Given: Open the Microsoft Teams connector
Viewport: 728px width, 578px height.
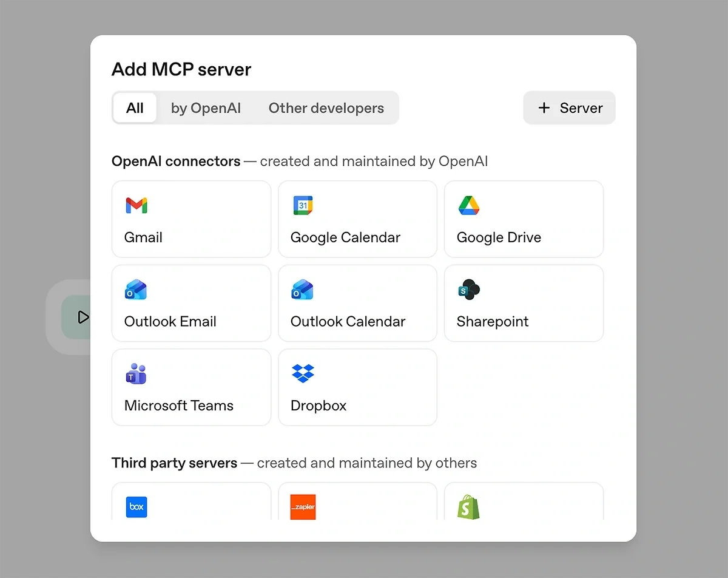Looking at the screenshot, I should pos(190,387).
